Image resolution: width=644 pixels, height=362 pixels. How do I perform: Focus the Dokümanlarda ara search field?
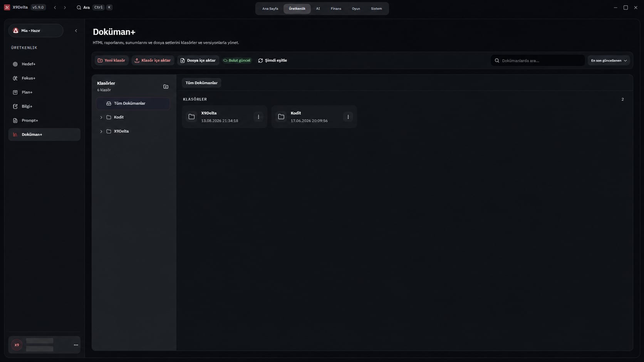point(538,60)
